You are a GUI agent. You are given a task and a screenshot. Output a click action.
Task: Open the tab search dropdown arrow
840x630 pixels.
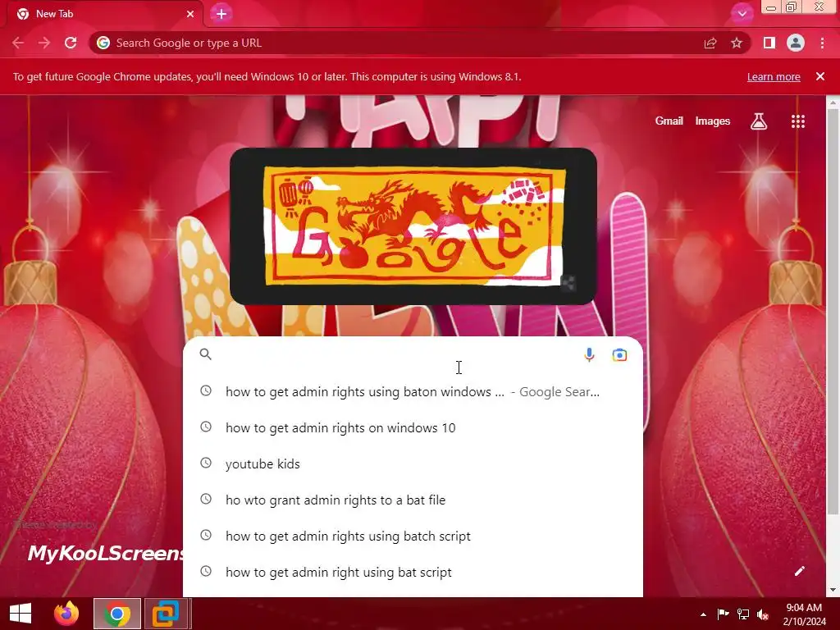742,14
